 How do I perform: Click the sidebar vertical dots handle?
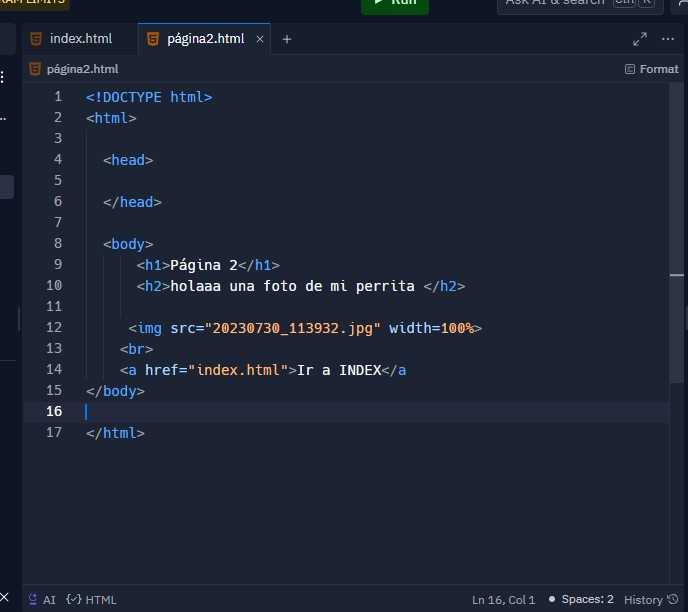coord(2,77)
